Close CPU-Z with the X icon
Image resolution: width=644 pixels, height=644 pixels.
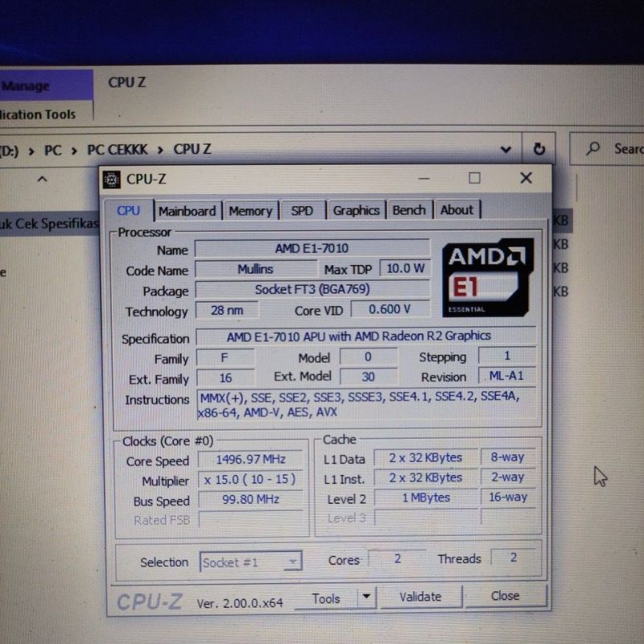pos(526,178)
